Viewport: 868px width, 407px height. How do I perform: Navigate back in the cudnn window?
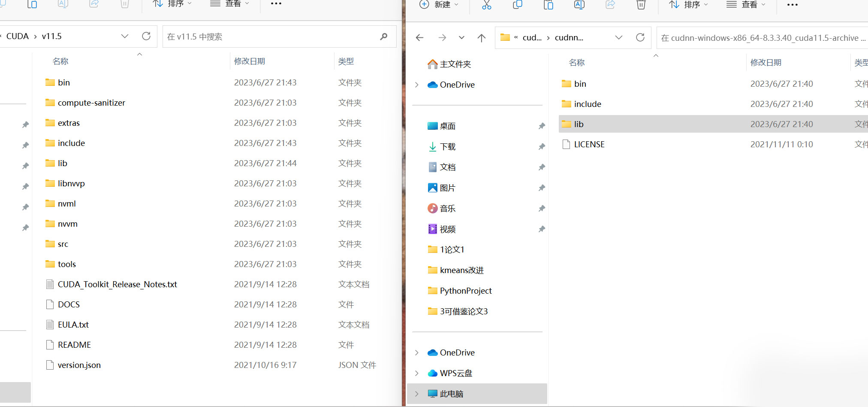(x=420, y=38)
